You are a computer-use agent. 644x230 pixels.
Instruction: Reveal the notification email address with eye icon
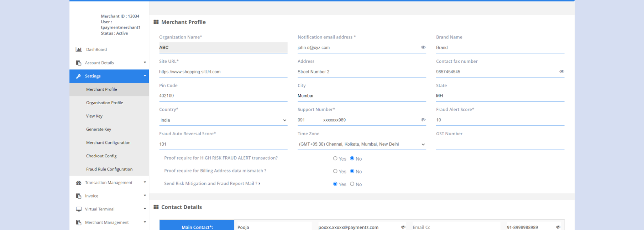click(423, 47)
